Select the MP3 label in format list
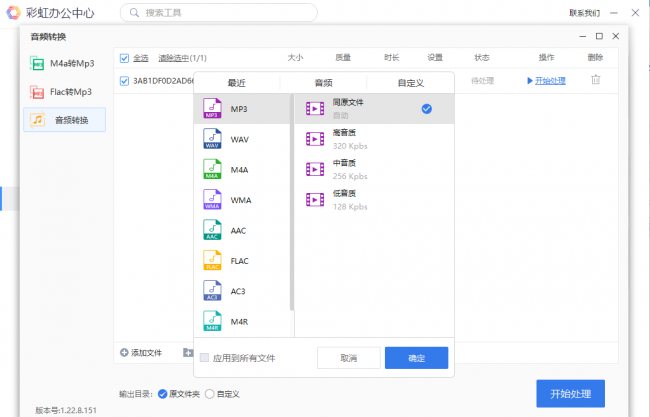This screenshot has width=650, height=417. [239, 109]
